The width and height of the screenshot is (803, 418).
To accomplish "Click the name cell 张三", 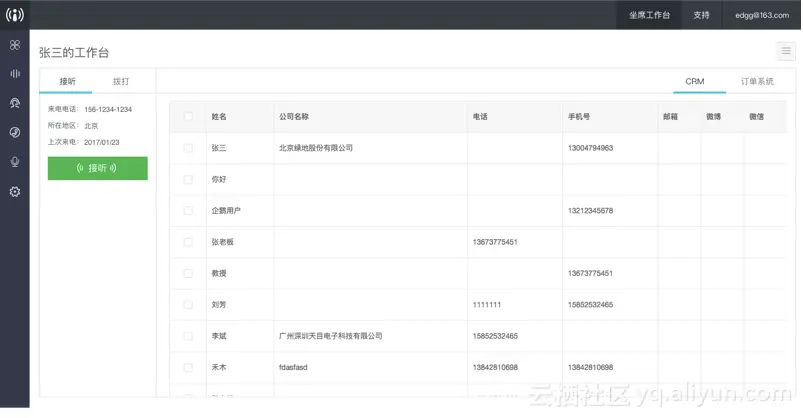I will (219, 148).
